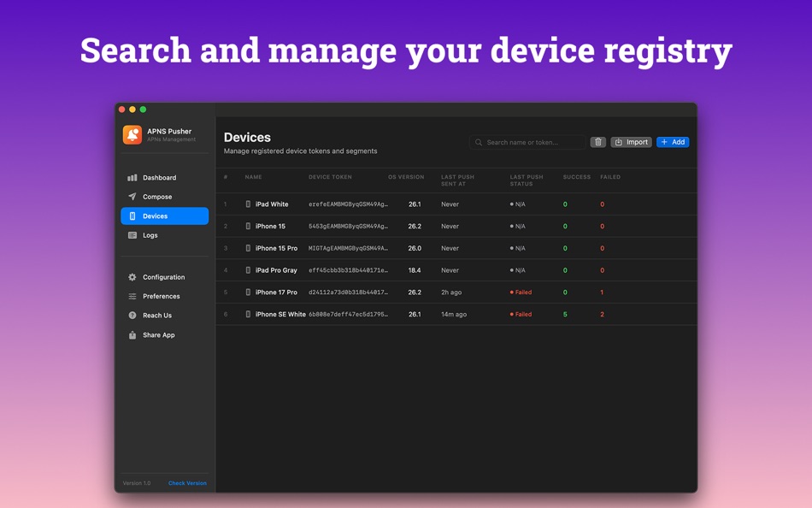Select Reach Us in the sidebar

pyautogui.click(x=165, y=316)
